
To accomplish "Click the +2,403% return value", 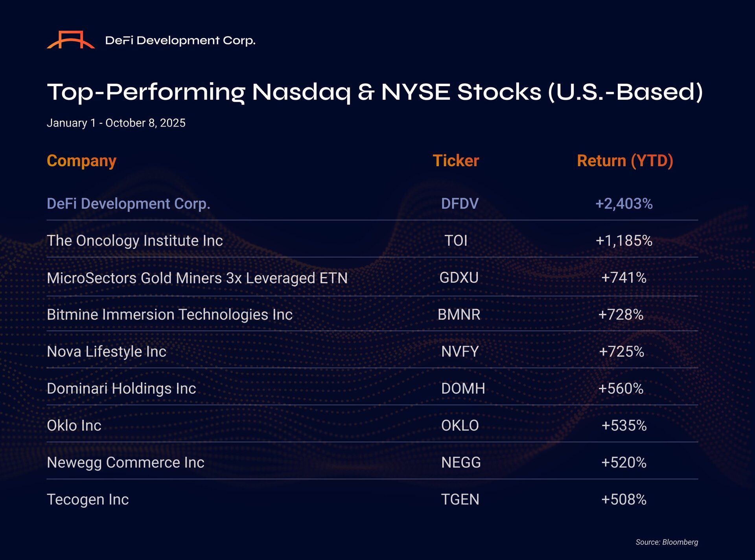I will tap(624, 204).
